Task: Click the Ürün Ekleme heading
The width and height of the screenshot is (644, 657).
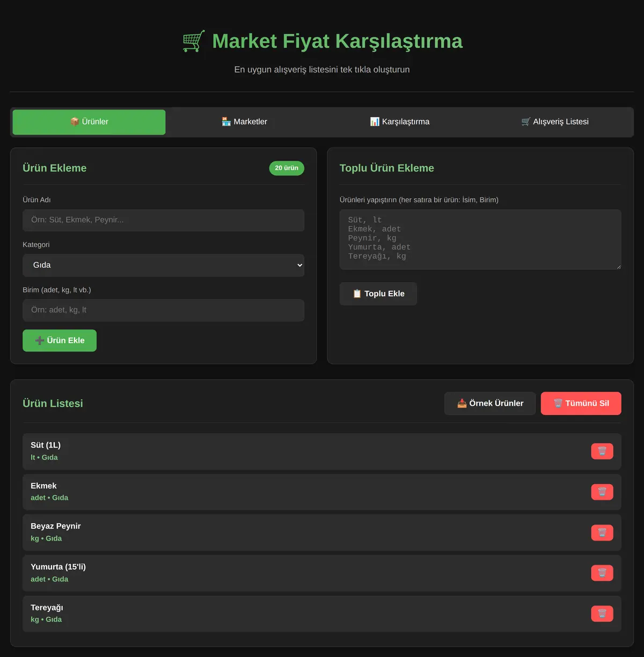Action: tap(55, 168)
